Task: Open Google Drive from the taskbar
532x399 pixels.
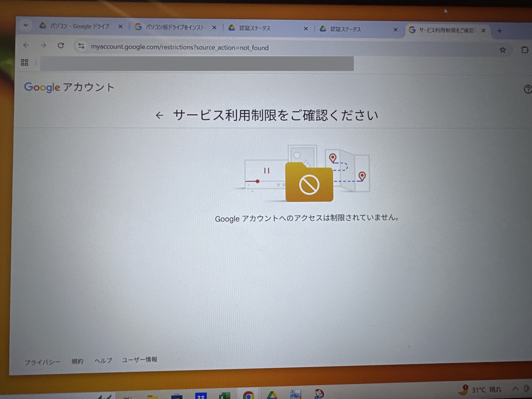Action: tap(272, 395)
